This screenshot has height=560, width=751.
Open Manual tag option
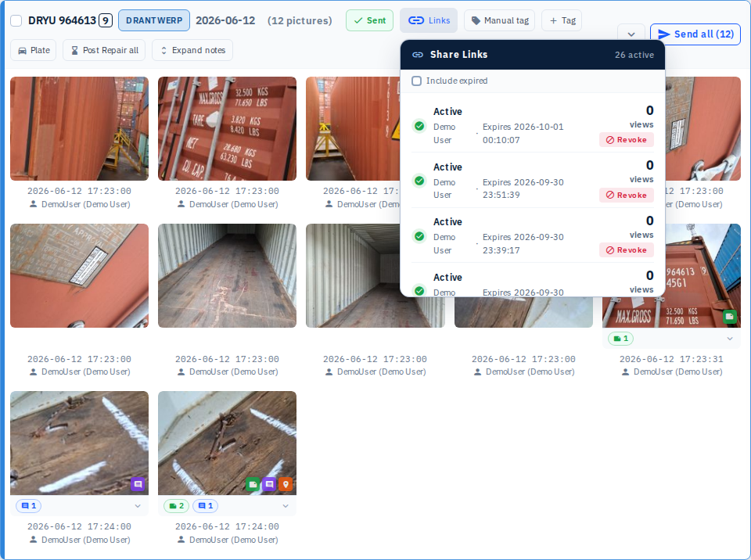pos(500,20)
